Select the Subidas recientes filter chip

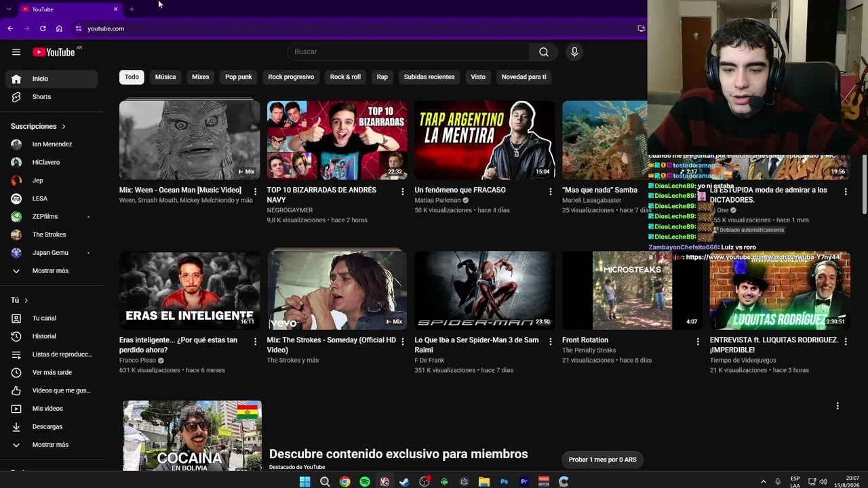pos(429,77)
